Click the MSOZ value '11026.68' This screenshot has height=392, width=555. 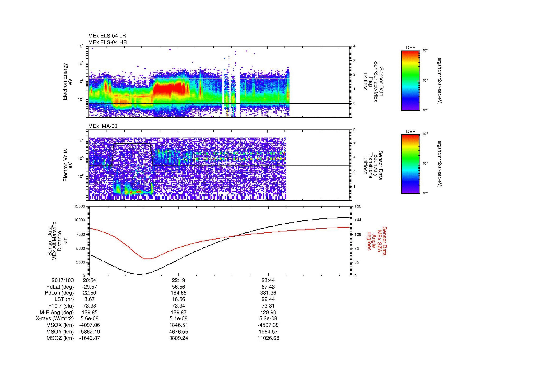point(268,338)
